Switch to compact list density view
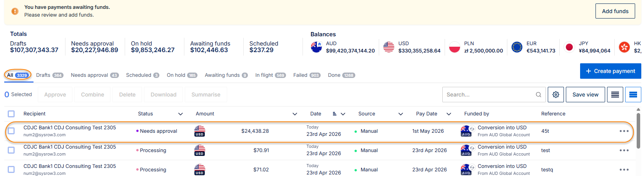 pyautogui.click(x=615, y=95)
